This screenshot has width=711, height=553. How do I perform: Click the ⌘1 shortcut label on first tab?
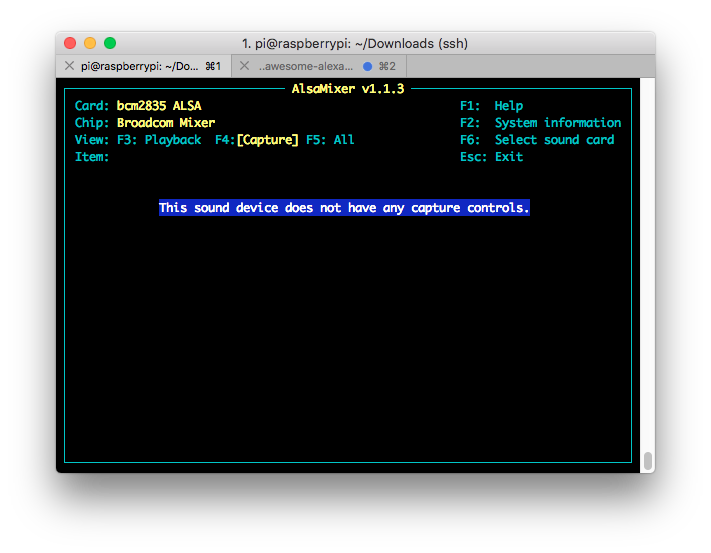pyautogui.click(x=213, y=66)
